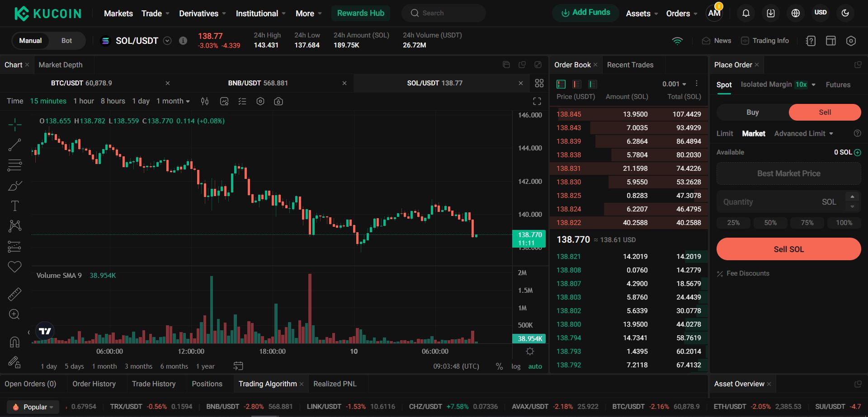Toggle auto scale on chart
868x417 pixels.
535,366
